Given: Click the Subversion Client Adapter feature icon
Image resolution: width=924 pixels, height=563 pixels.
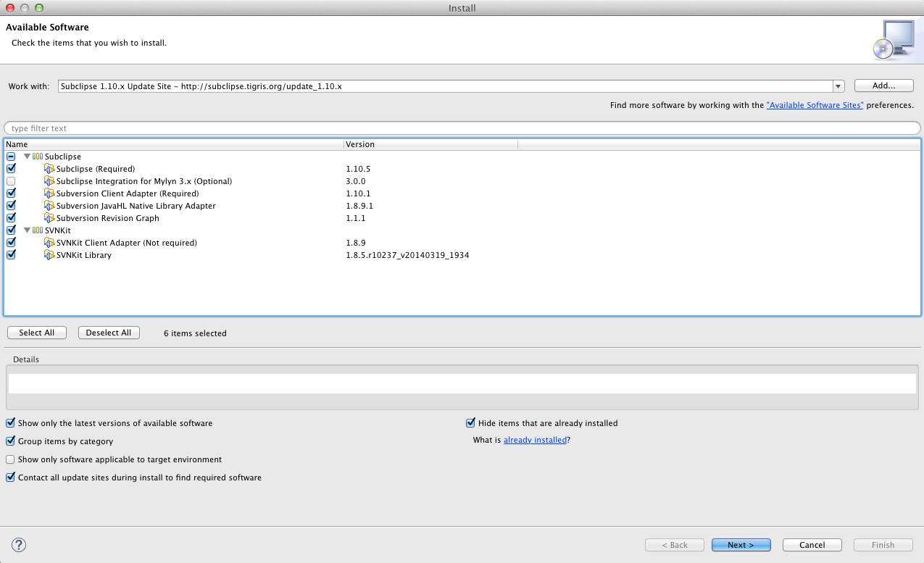Looking at the screenshot, I should (49, 193).
